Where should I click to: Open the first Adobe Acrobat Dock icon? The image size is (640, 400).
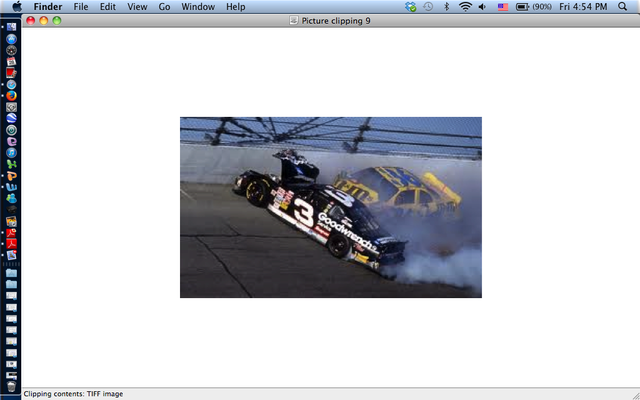click(x=11, y=233)
